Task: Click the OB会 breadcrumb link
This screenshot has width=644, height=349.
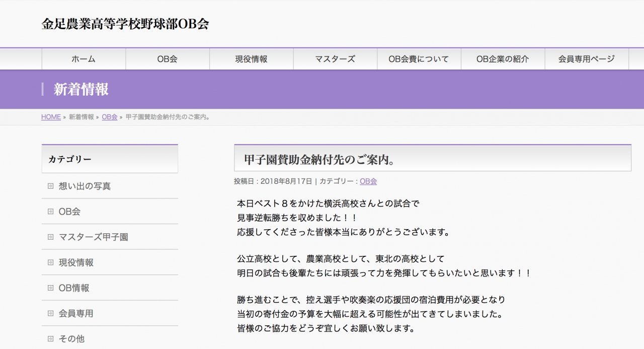Action: (x=109, y=117)
